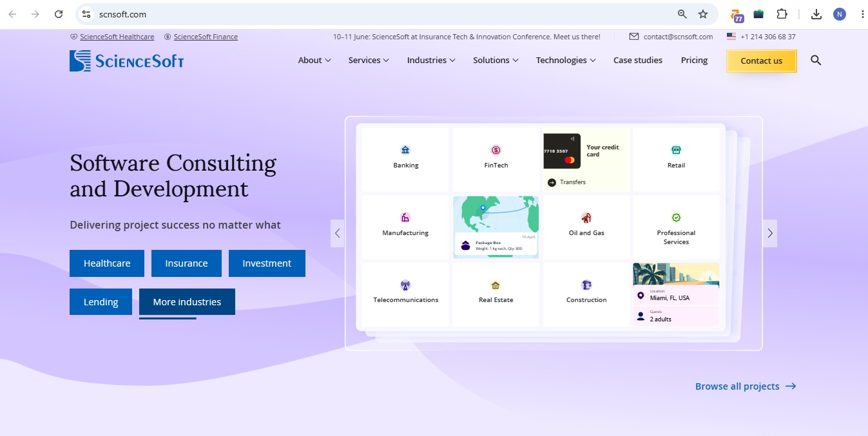Click Browse all projects link
The width and height of the screenshot is (868, 436).
746,386
